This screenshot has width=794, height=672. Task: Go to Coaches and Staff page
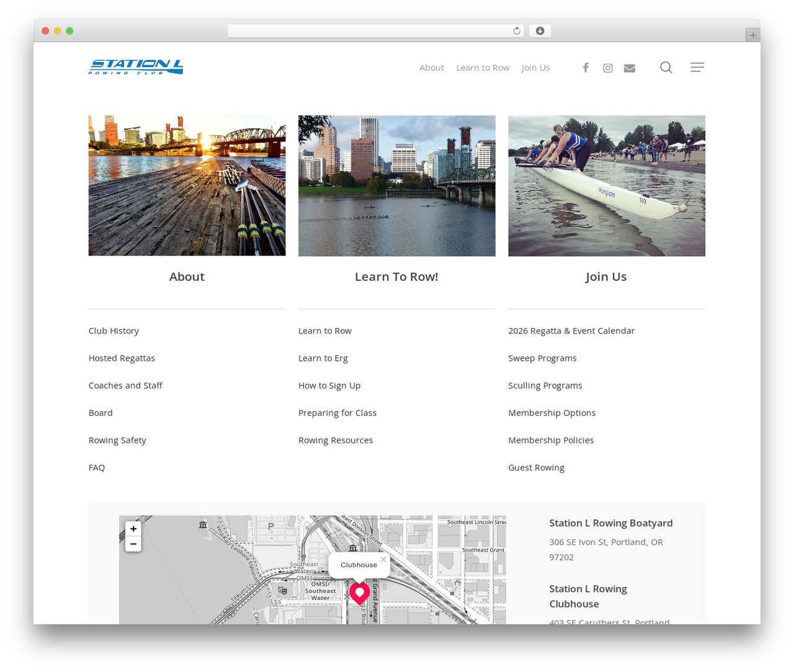[x=125, y=386]
